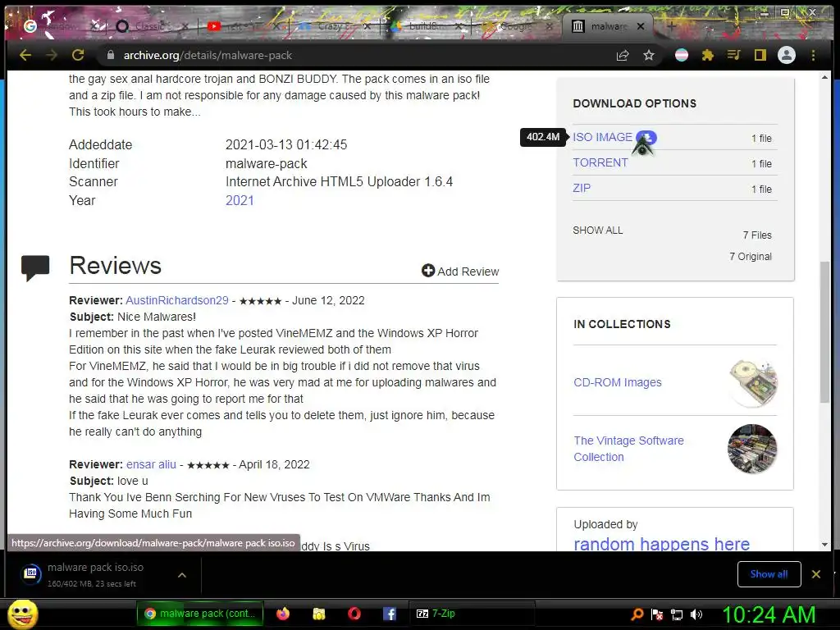Close the downloads bar
This screenshot has height=630, width=840.
pos(816,574)
